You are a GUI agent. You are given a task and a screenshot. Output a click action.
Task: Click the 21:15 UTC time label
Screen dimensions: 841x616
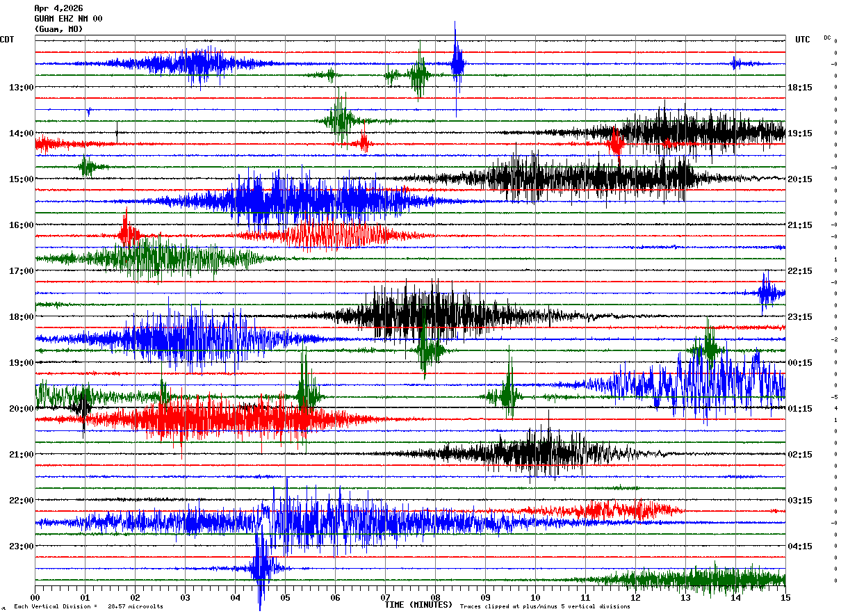click(800, 225)
